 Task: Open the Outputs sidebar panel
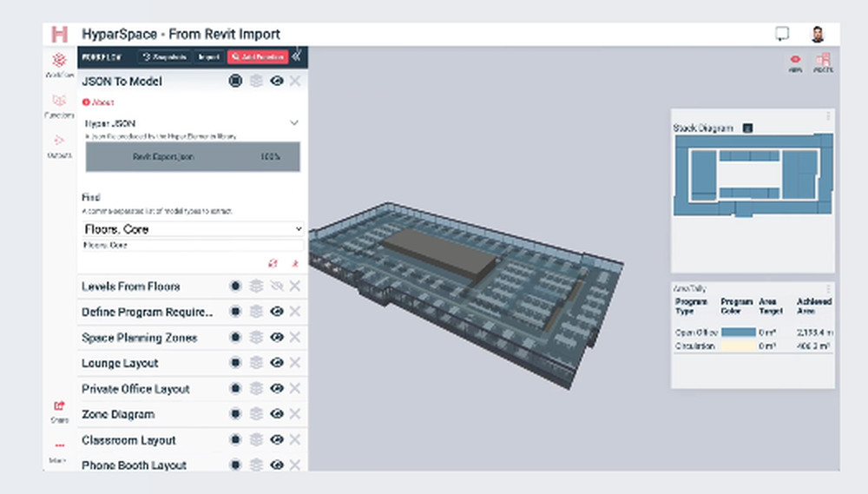pos(59,146)
